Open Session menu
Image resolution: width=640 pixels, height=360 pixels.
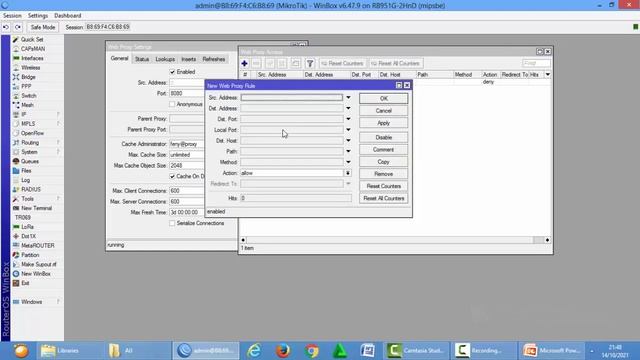(x=12, y=16)
